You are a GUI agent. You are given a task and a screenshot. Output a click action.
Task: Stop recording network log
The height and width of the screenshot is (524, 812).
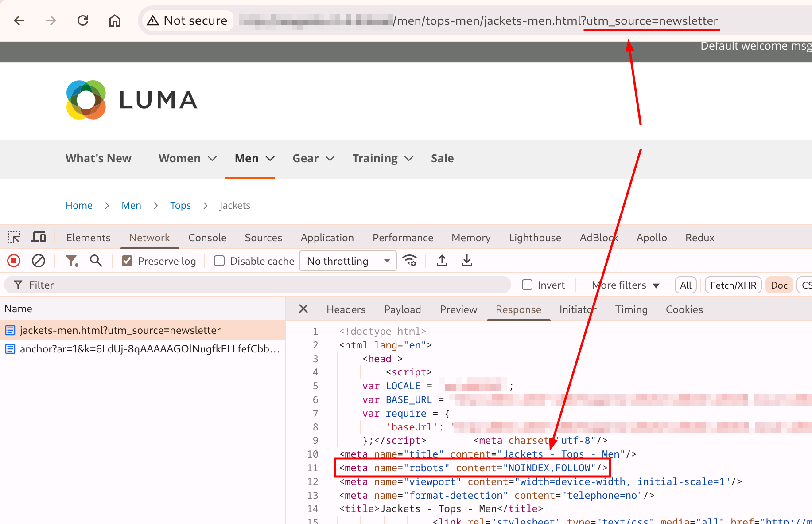point(14,261)
